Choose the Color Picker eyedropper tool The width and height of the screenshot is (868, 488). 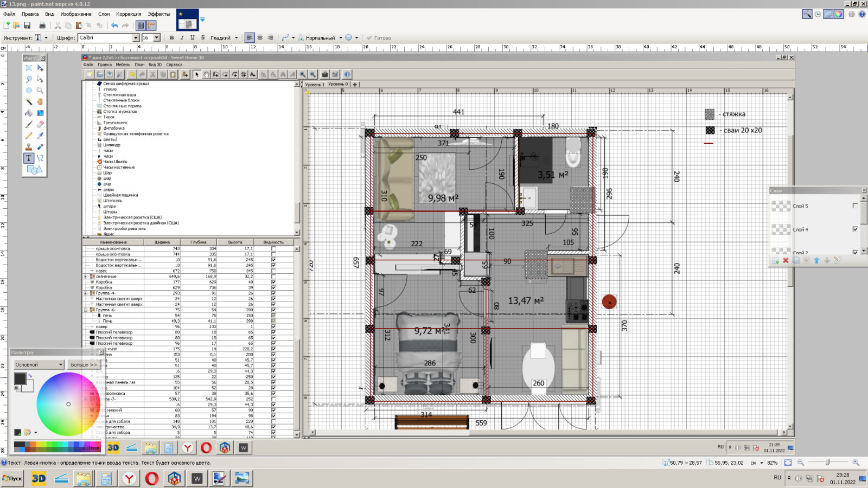tap(40, 136)
